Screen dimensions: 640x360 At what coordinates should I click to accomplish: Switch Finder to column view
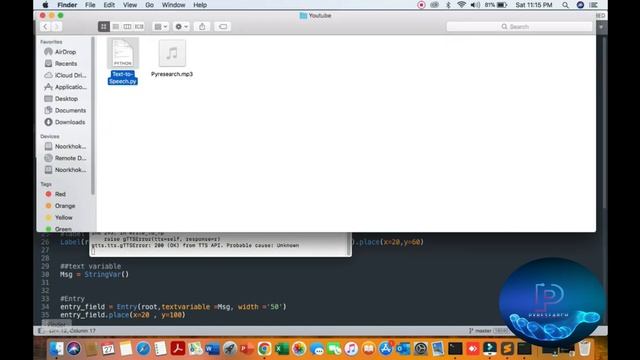point(127,27)
